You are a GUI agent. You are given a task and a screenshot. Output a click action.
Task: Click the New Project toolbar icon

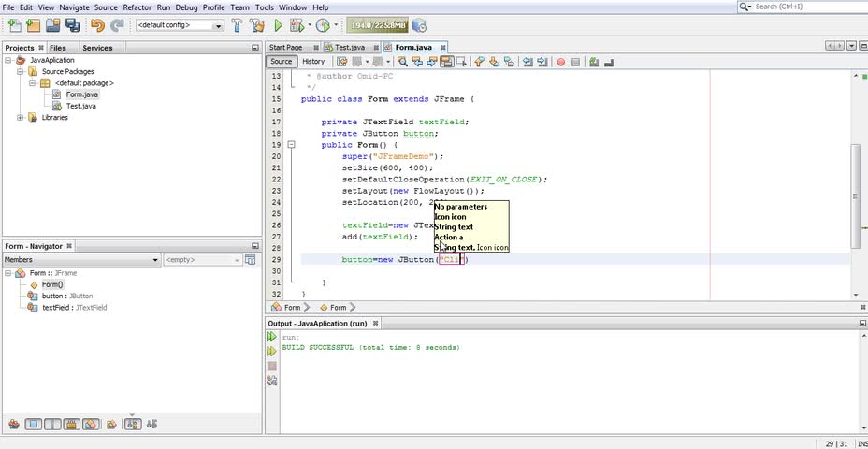pyautogui.click(x=34, y=25)
